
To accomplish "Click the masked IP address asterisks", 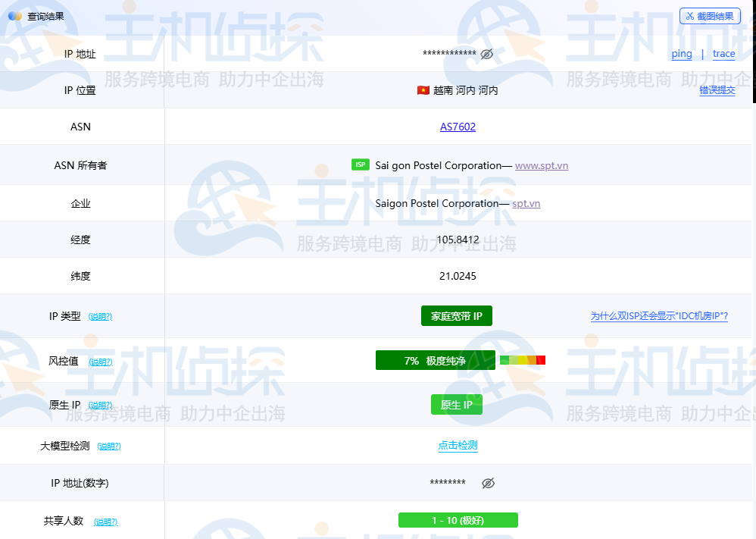I will 449,54.
